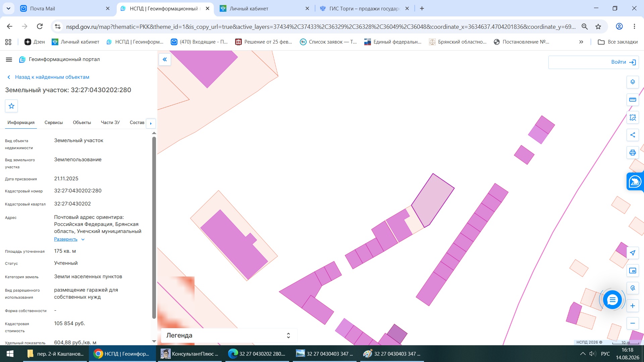Screen dimensions: 644x362
Task: Switch to the ГИС Торги browser tab
Action: coord(364,9)
